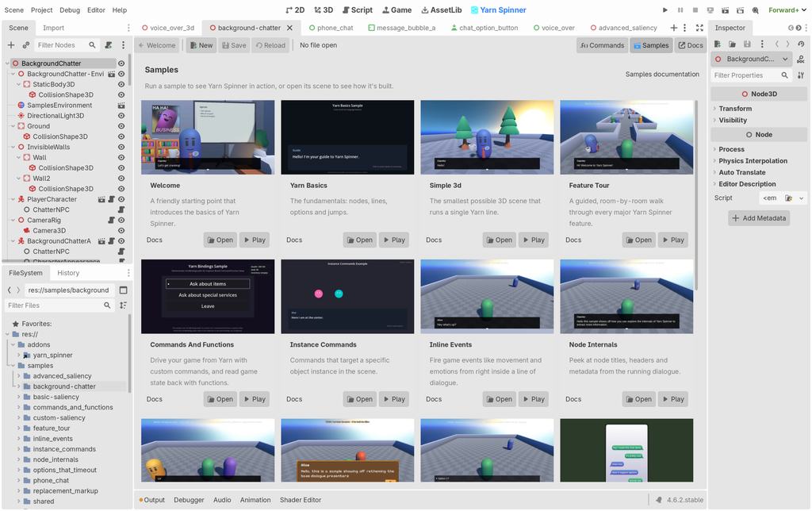The height and width of the screenshot is (511, 812).
Task: Open the Script property dropdown arrow
Action: pyautogui.click(x=801, y=198)
